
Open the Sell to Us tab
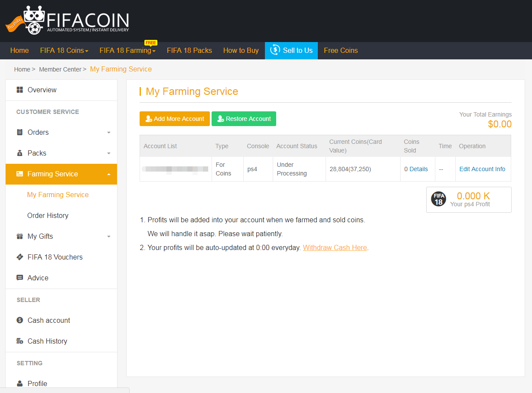[291, 50]
